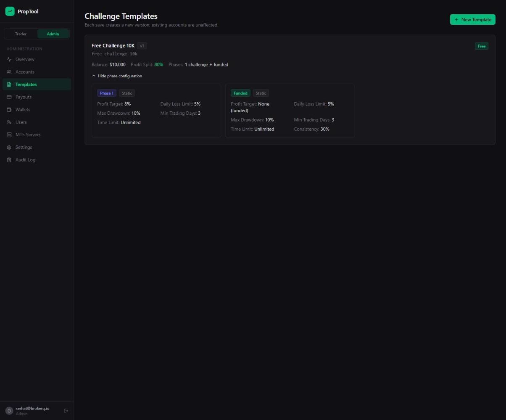Click the Overview pulse icon in sidebar

point(9,59)
